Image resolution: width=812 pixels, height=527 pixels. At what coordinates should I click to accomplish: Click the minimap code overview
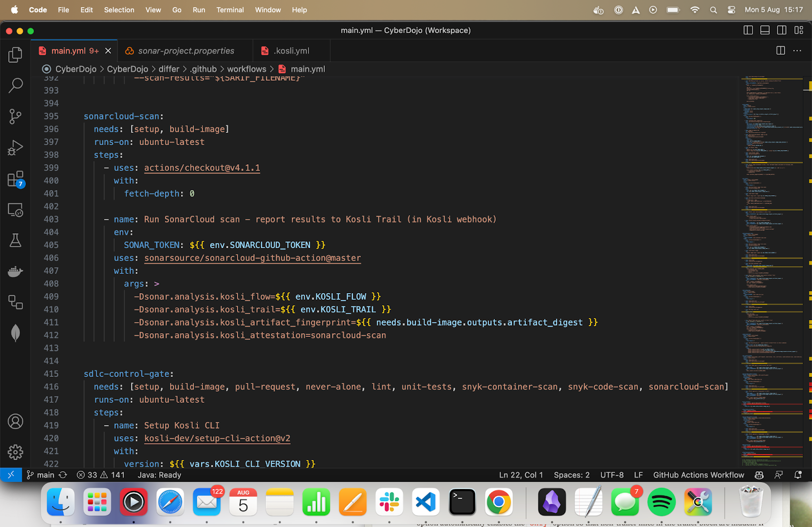(x=771, y=271)
